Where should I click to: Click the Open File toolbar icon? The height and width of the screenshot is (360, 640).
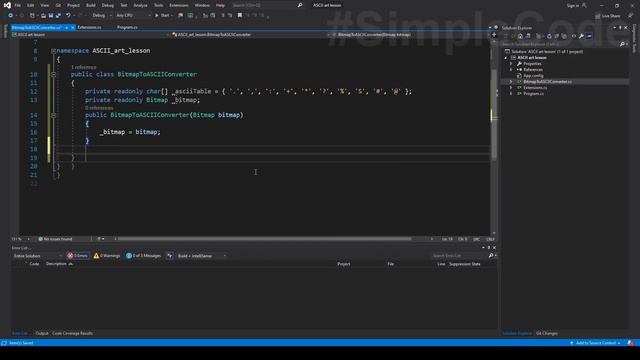pos(43,16)
